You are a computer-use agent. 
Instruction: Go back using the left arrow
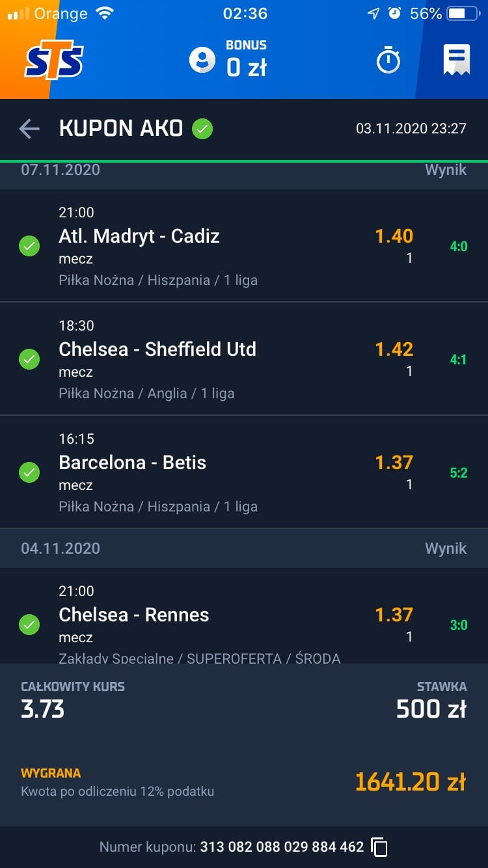point(29,129)
